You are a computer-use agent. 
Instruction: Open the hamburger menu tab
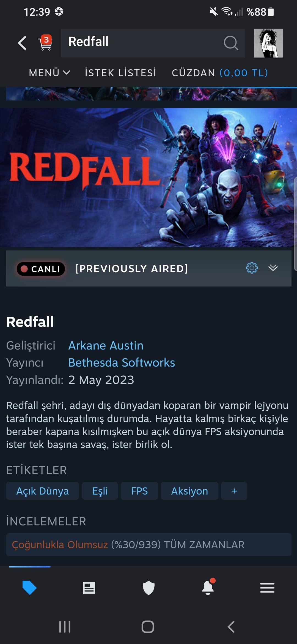[267, 588]
